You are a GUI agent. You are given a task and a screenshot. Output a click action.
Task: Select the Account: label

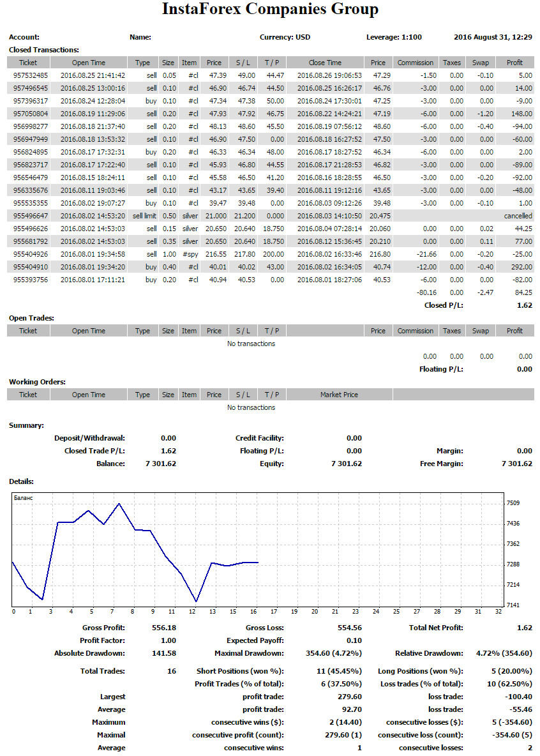tap(24, 37)
